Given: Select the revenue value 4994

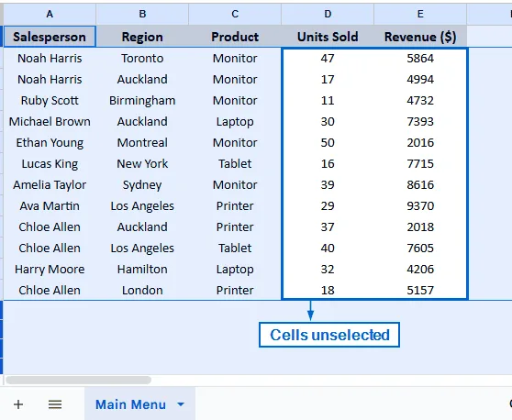Looking at the screenshot, I should [420, 79].
